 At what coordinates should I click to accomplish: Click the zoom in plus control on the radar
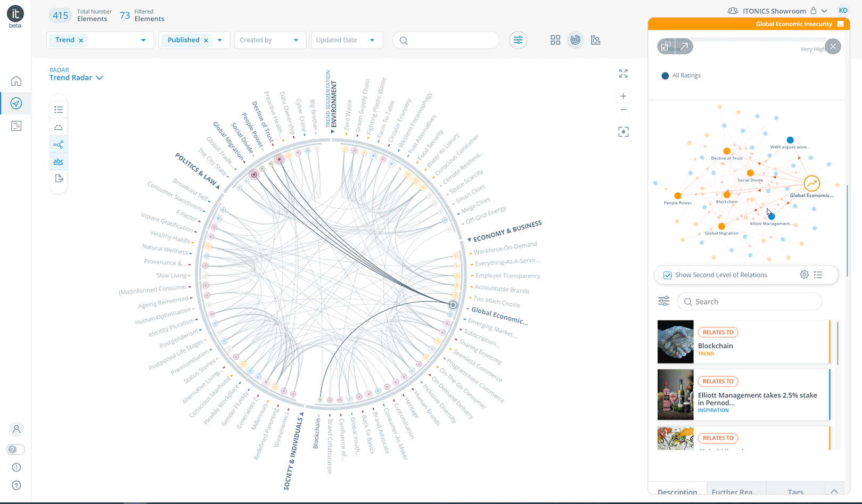click(x=623, y=96)
